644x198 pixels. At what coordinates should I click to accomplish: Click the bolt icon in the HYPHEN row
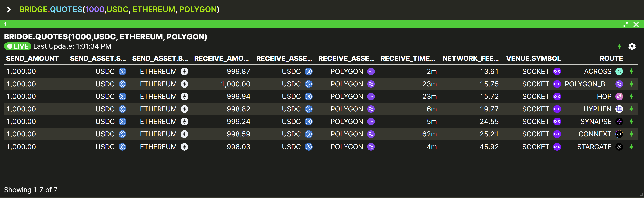tap(631, 109)
